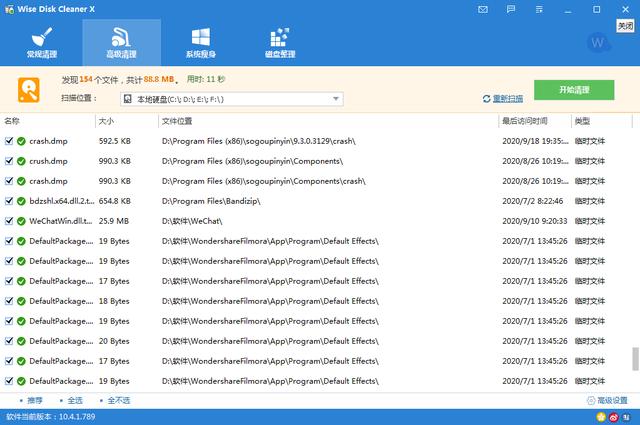Select the file name bdzshl.x64.dll.2.t...
Image resolution: width=640 pixels, height=425 pixels.
click(x=62, y=201)
